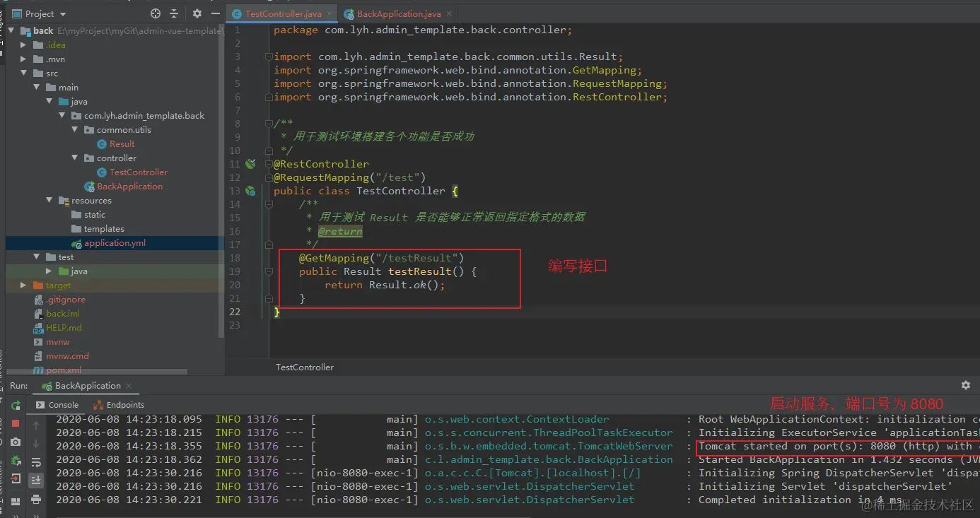Click the red exit arrow icon in Run toolbar
The height and width of the screenshot is (518, 980).
pos(16,479)
